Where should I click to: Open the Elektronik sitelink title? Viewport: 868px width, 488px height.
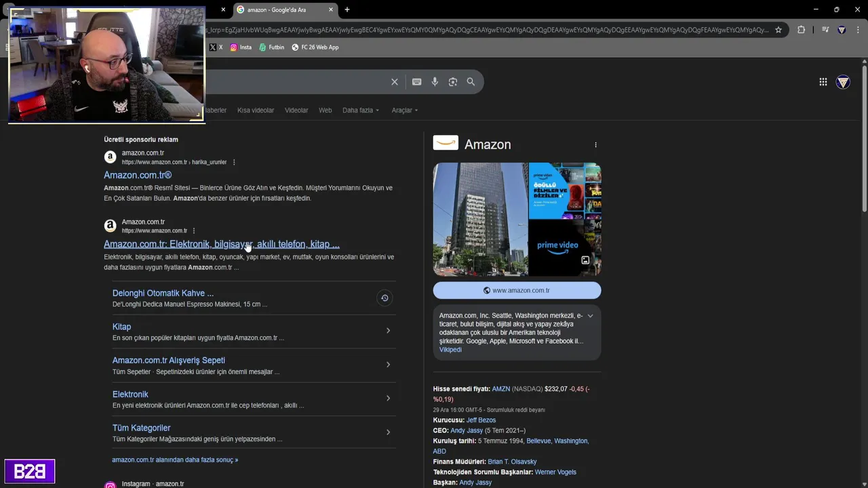[130, 394]
